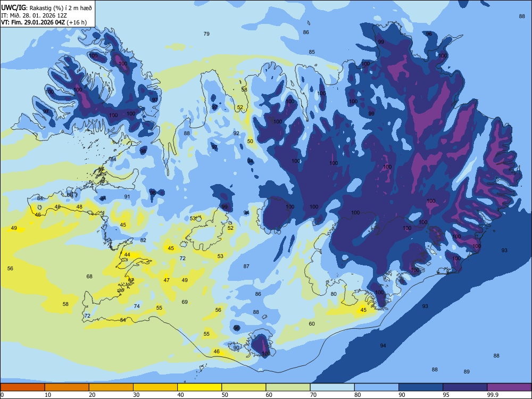The height and width of the screenshot is (399, 532).
Task: Click the 60–70 pale green legend swatch
Action: pyautogui.click(x=288, y=387)
